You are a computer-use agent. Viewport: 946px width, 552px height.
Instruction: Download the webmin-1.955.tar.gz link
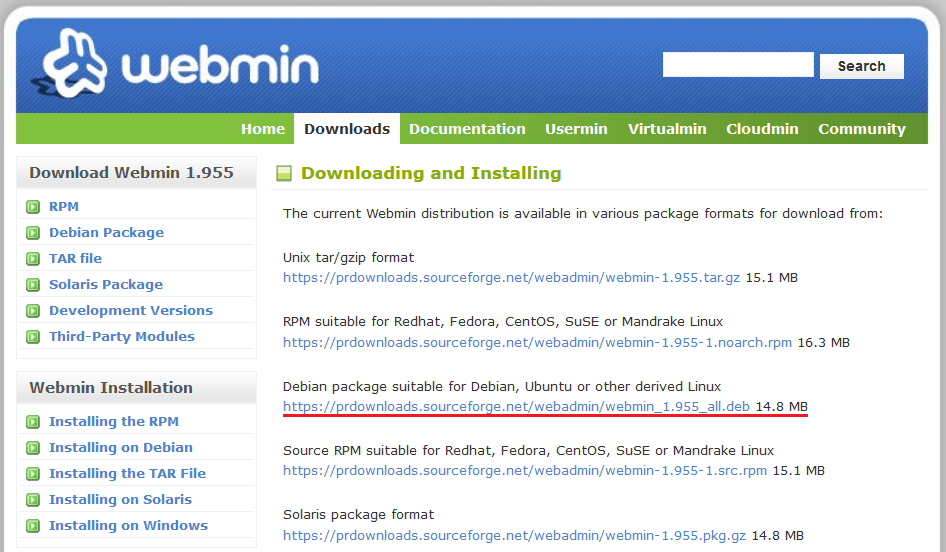tap(511, 278)
